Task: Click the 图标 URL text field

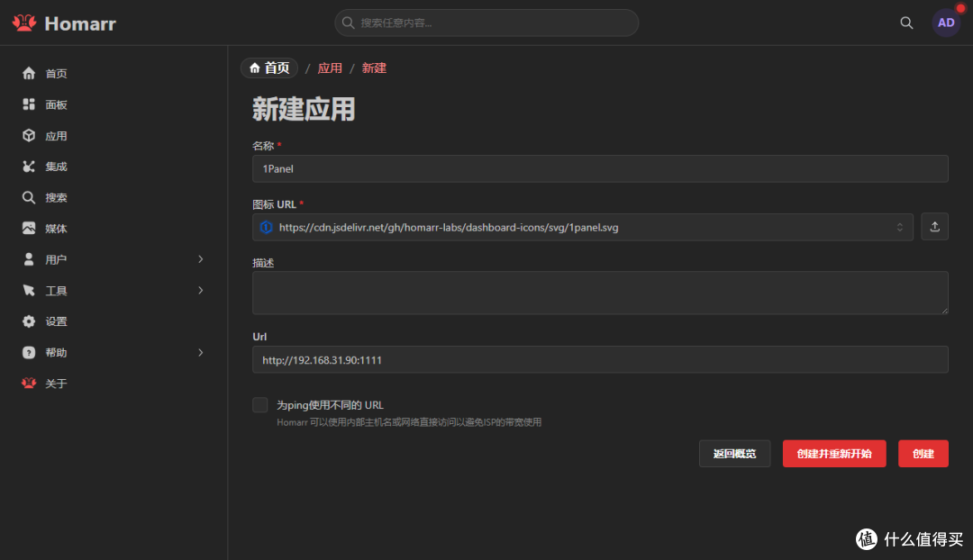Action: (583, 228)
